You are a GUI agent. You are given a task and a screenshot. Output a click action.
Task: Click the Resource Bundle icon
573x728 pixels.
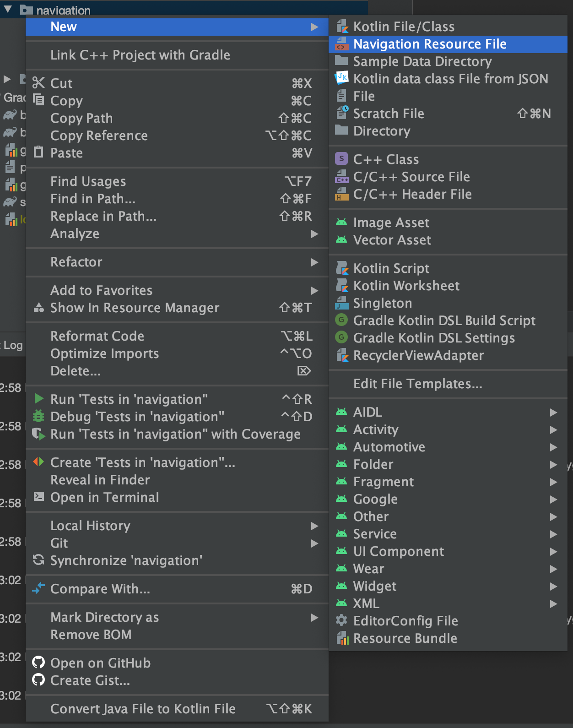(x=342, y=638)
